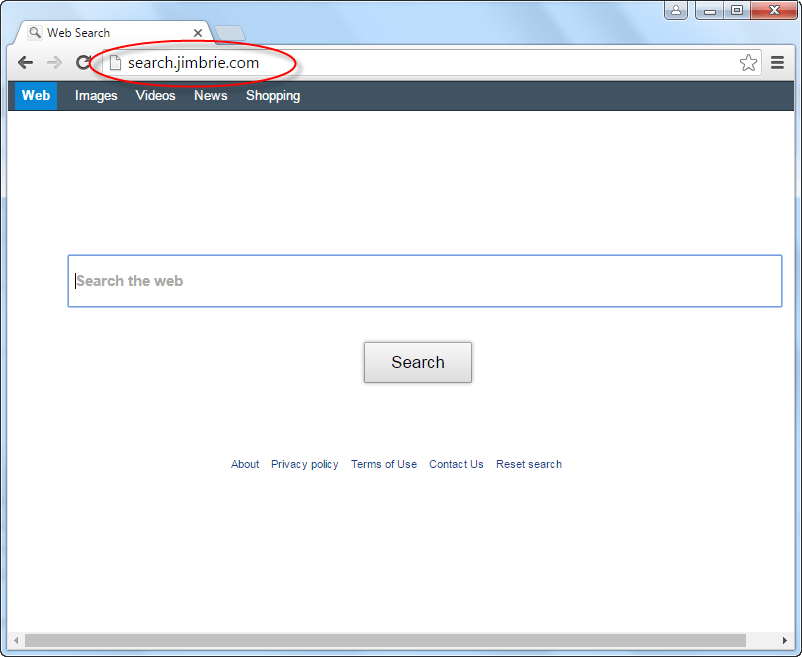Close the browser window
Image resolution: width=802 pixels, height=657 pixels.
tap(774, 10)
